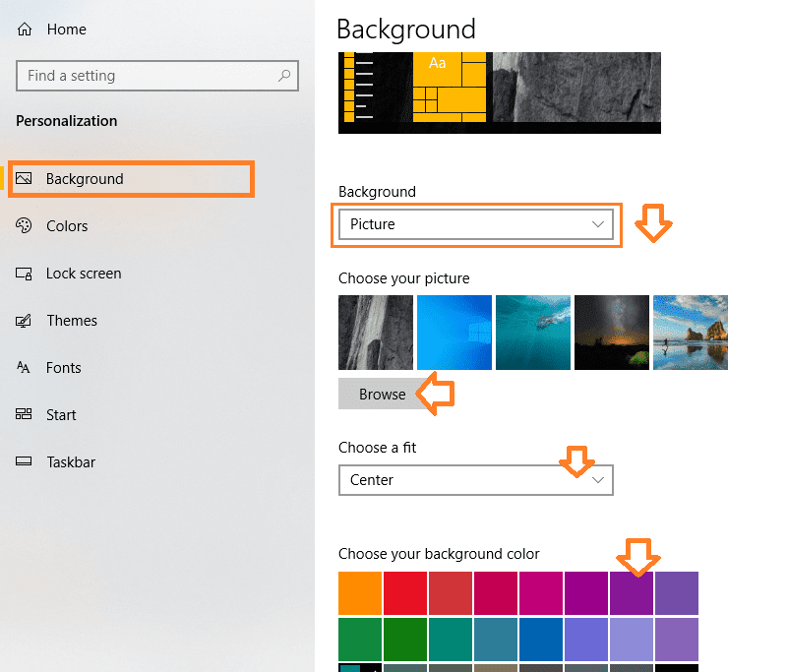Click the Fonts icon

[23, 367]
